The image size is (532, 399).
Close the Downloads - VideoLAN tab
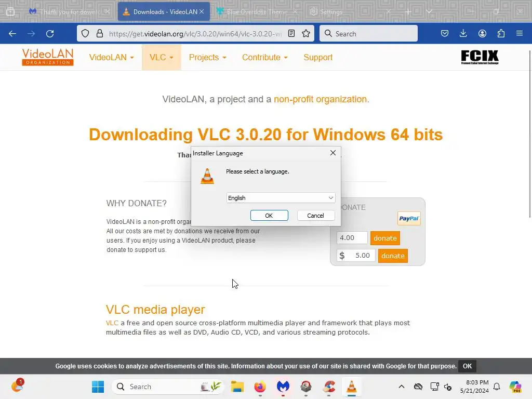(x=202, y=11)
